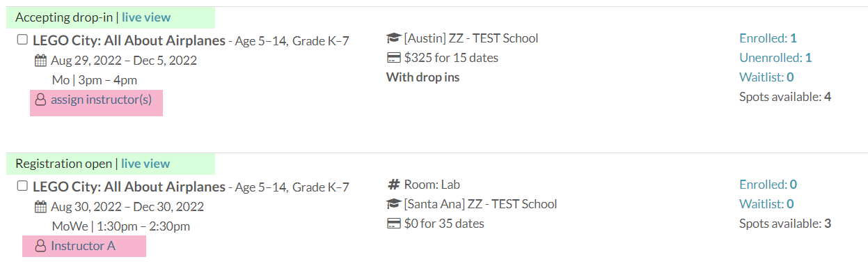Click the calendar icon beside Aug 30, 2022
The width and height of the screenshot is (868, 280).
(x=40, y=207)
